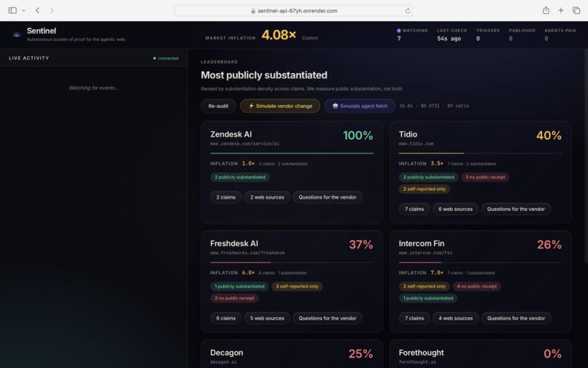Click the Custom label beside market inflation

(310, 38)
